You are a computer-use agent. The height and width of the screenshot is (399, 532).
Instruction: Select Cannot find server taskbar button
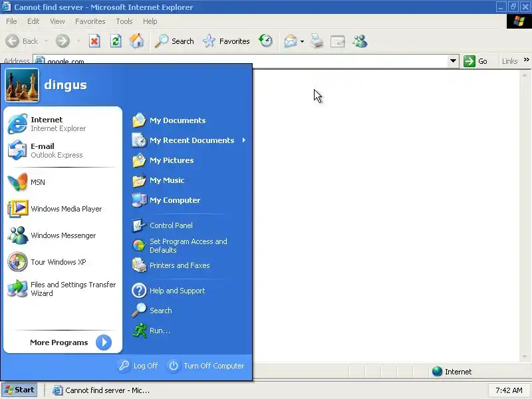[x=101, y=390]
